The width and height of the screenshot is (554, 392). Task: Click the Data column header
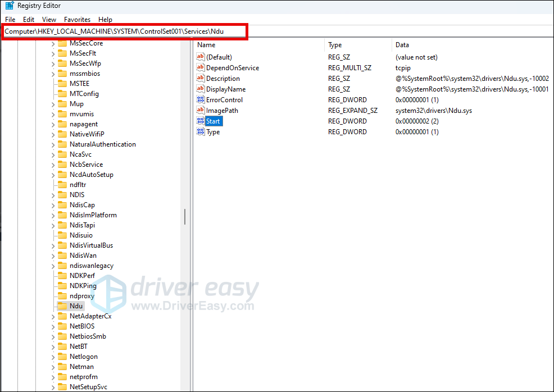(402, 45)
